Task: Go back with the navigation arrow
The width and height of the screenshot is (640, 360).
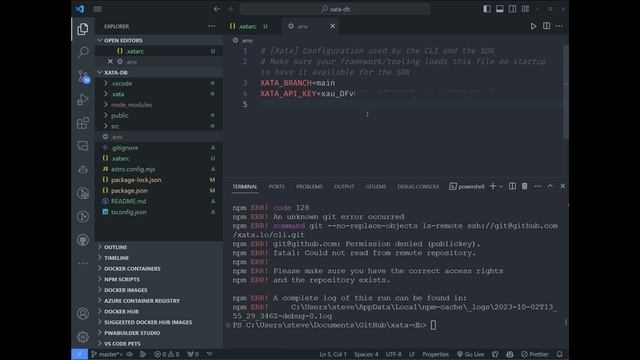Action: click(x=217, y=9)
